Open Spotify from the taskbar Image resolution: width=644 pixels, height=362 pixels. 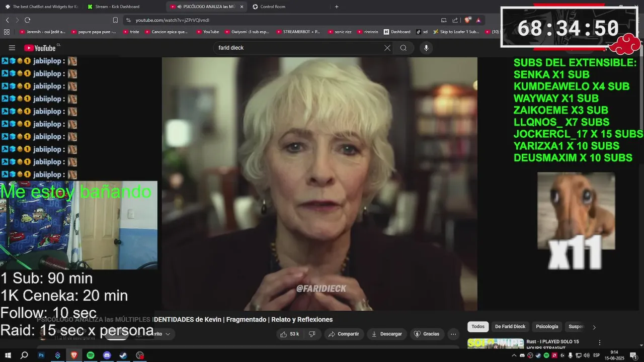[91, 355]
